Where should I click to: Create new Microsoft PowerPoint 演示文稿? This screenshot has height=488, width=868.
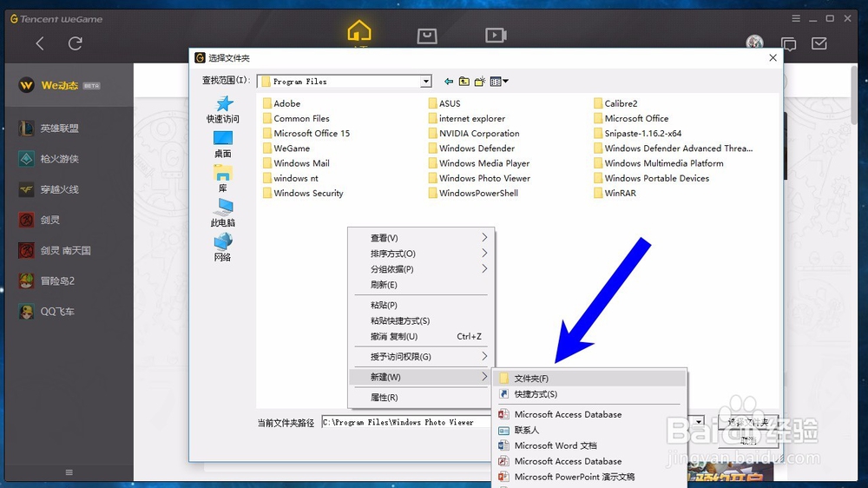[x=589, y=477]
